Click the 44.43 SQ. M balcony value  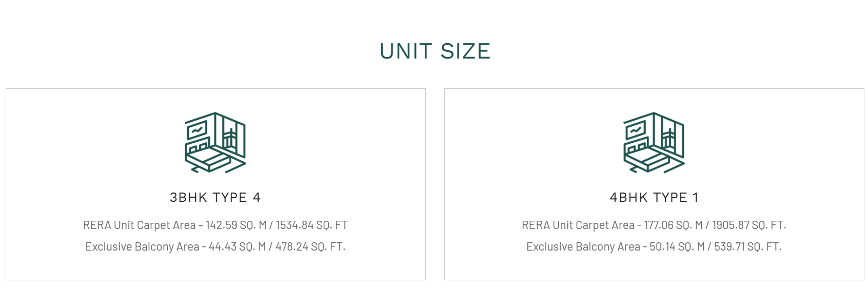[237, 247]
